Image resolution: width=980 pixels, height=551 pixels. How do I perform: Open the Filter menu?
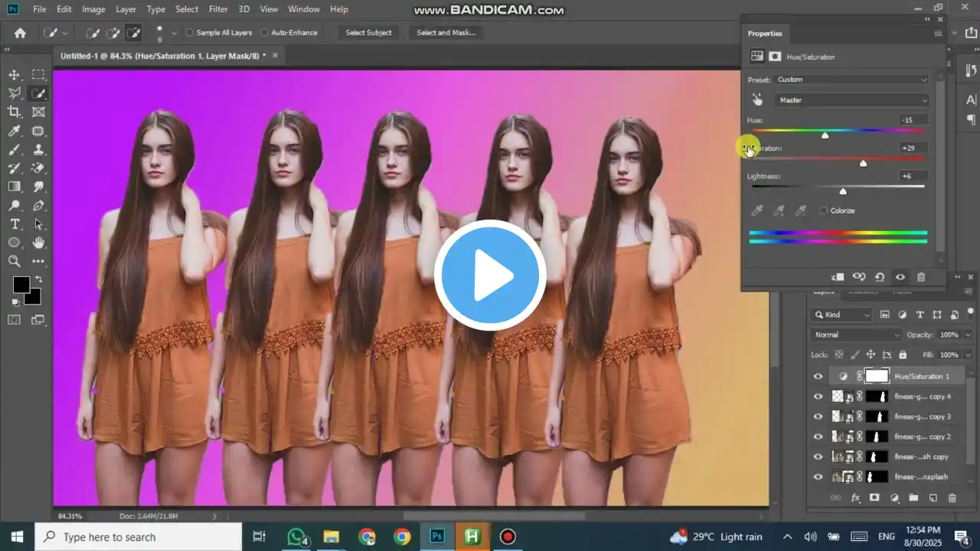click(218, 8)
